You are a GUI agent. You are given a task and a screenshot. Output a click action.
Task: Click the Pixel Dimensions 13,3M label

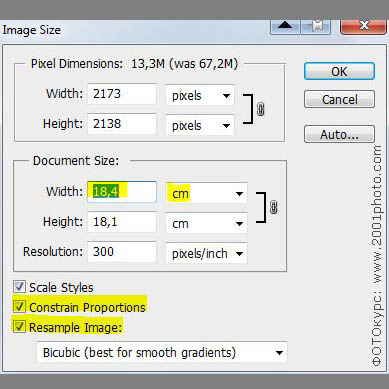pos(134,63)
